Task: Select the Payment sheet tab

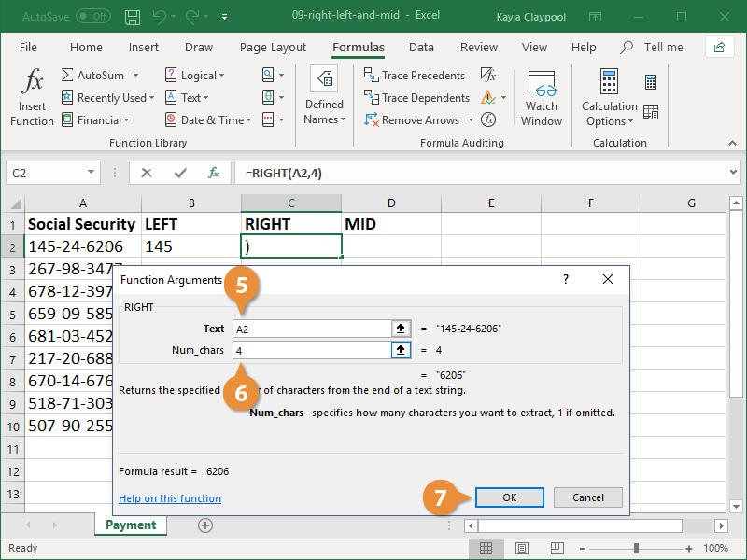Action: coord(130,525)
